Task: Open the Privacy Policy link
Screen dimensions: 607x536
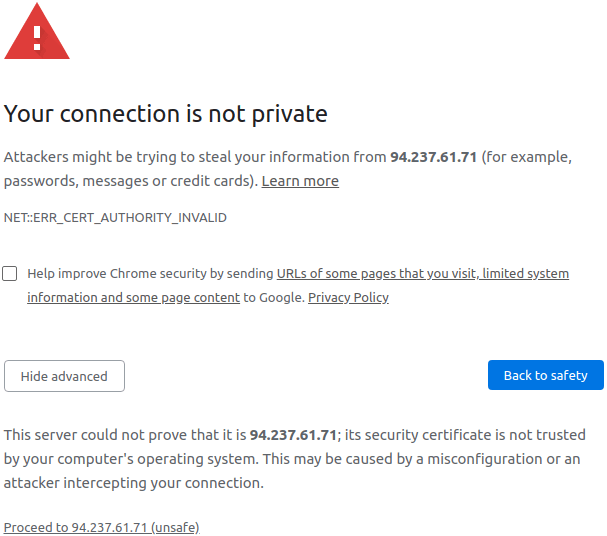Action: point(348,297)
